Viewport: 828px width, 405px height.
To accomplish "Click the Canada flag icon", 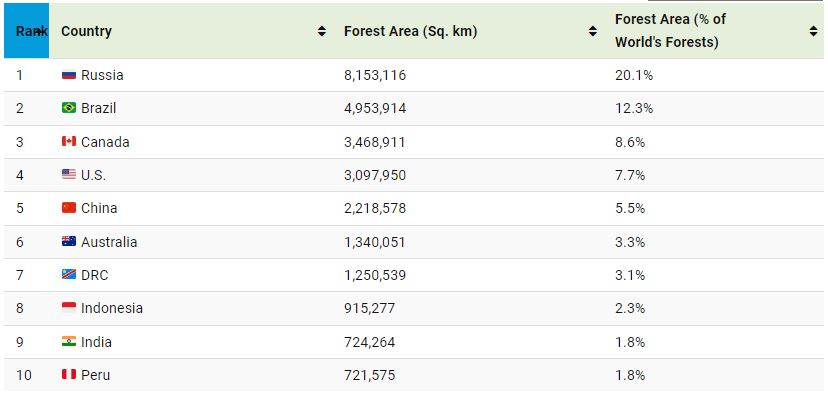I will coord(69,142).
